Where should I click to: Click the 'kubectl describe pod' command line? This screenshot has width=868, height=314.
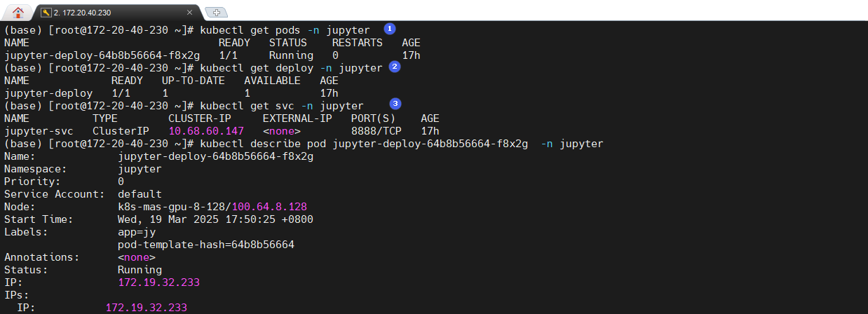click(402, 144)
